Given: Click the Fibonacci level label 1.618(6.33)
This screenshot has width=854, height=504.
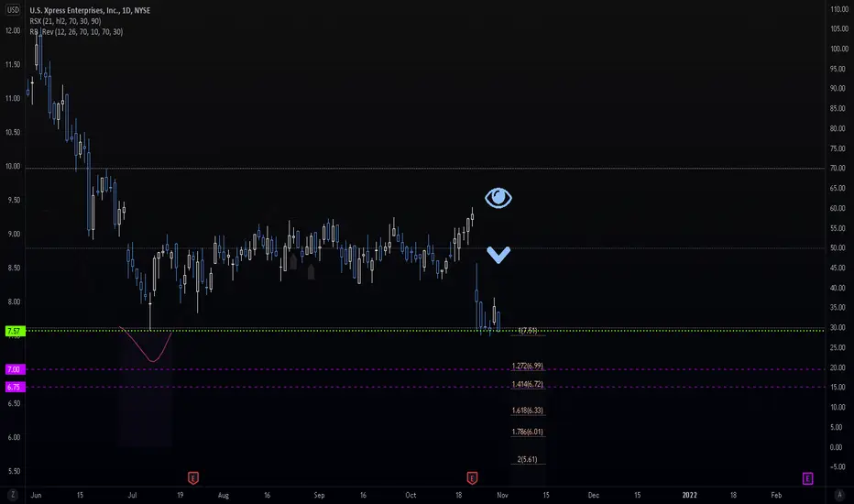Looking at the screenshot, I should click(x=527, y=411).
